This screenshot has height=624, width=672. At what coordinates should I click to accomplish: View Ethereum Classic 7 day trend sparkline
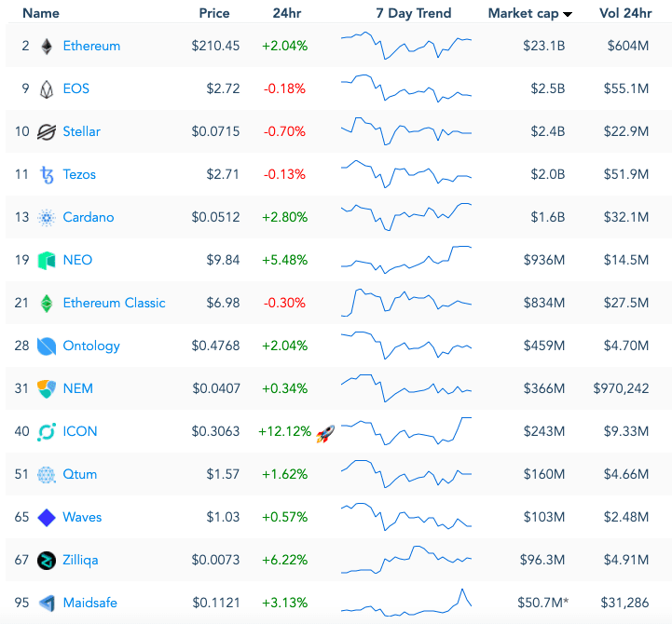[406, 303]
